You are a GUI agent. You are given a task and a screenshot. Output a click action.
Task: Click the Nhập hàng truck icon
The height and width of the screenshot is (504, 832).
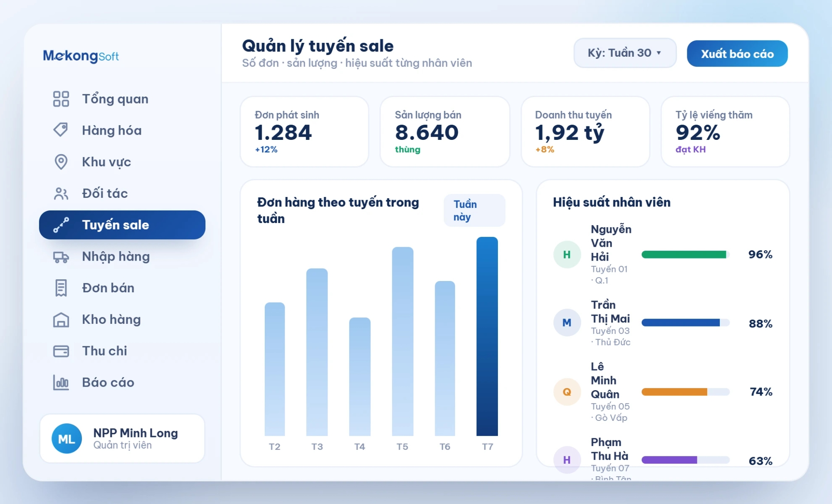tap(61, 257)
